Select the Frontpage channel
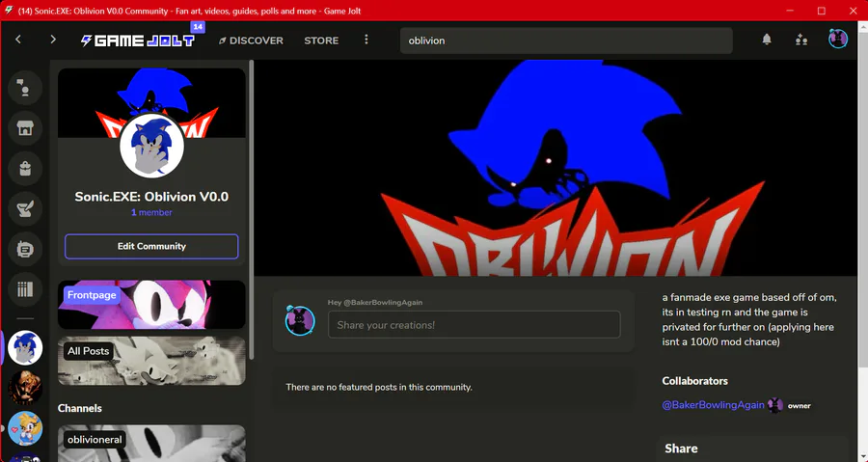This screenshot has height=462, width=868. pos(151,305)
